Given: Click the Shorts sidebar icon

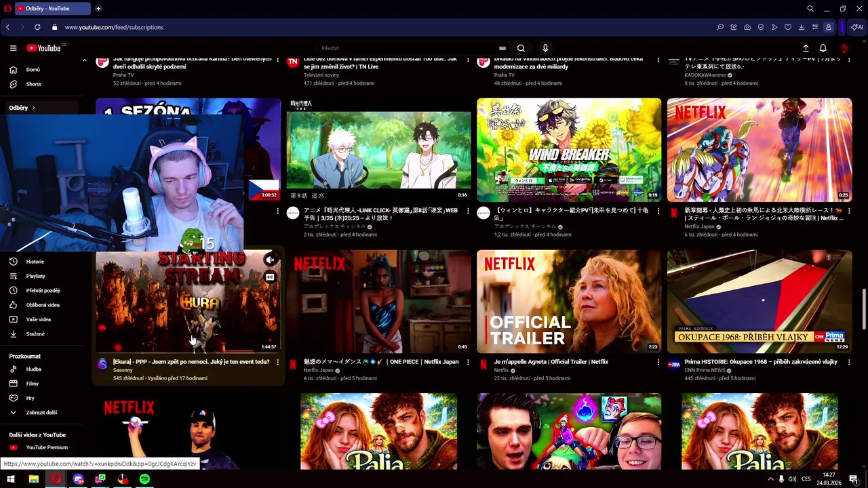Looking at the screenshot, I should click(x=13, y=84).
